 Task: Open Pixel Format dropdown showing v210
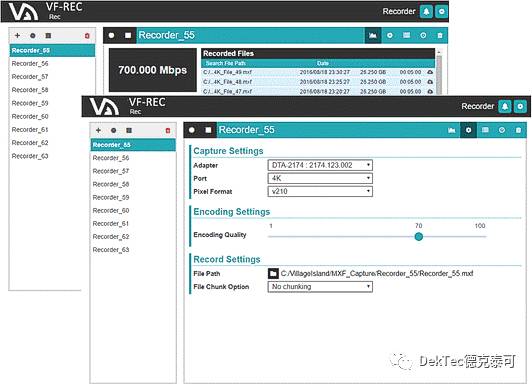pos(320,192)
